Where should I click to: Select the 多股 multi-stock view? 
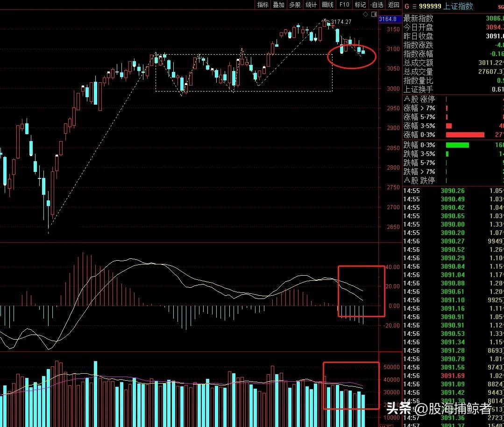click(295, 5)
